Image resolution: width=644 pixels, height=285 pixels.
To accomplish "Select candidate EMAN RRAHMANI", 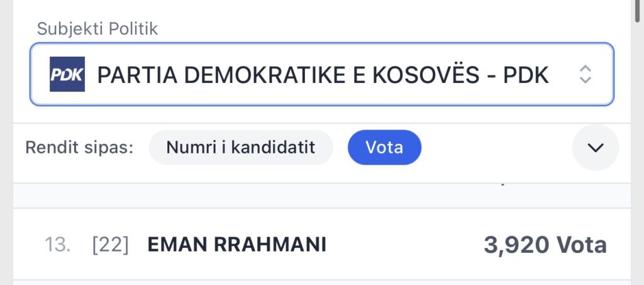I will tap(322, 244).
